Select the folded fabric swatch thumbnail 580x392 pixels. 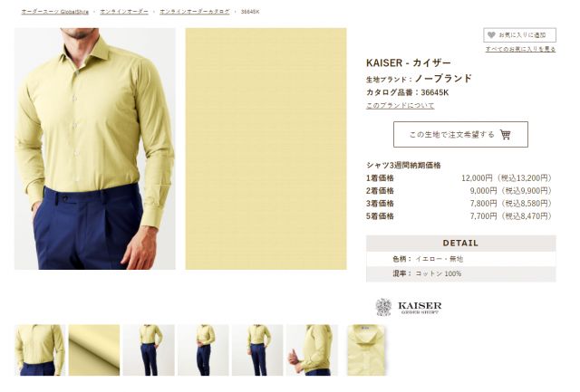tap(94, 349)
